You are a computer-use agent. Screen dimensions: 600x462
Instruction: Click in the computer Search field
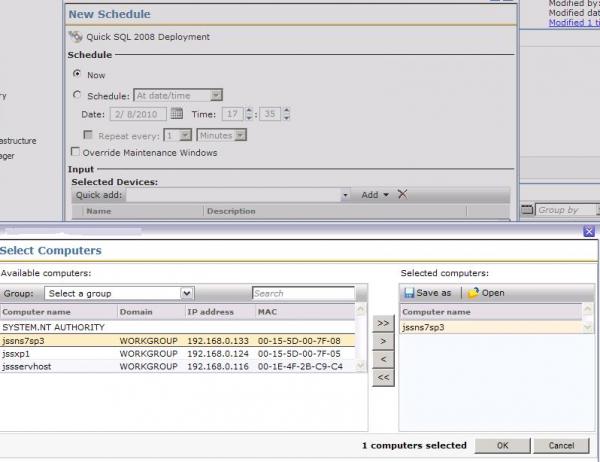click(x=303, y=293)
